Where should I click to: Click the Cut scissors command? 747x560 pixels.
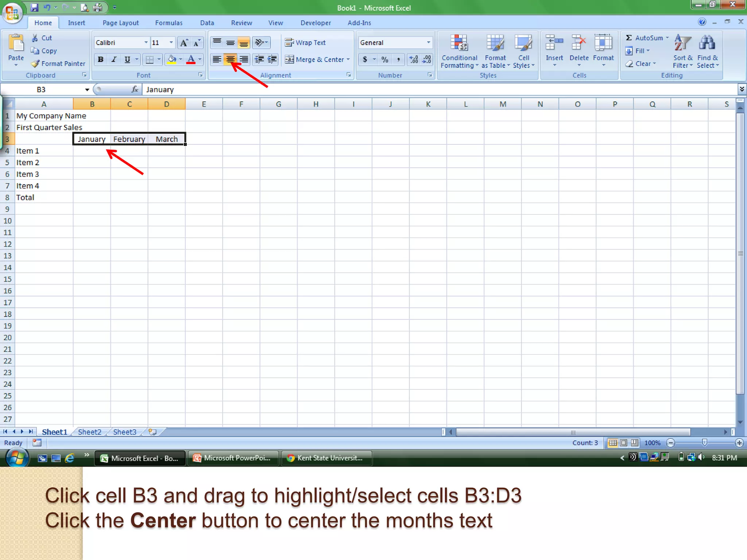tap(42, 38)
